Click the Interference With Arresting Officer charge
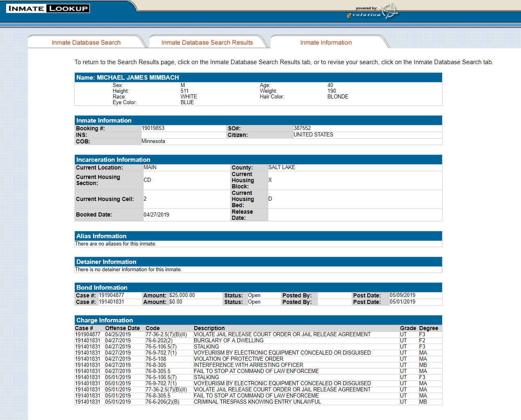 (x=248, y=365)
